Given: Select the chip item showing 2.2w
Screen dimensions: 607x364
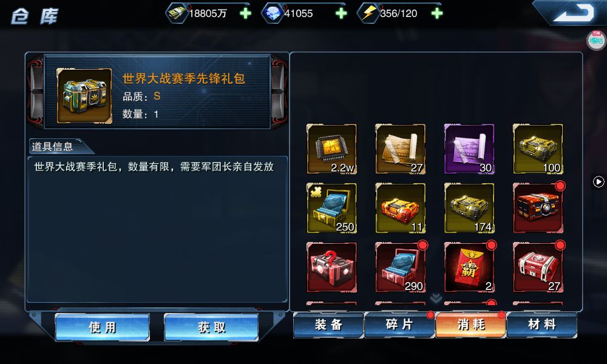Looking at the screenshot, I should click(332, 149).
